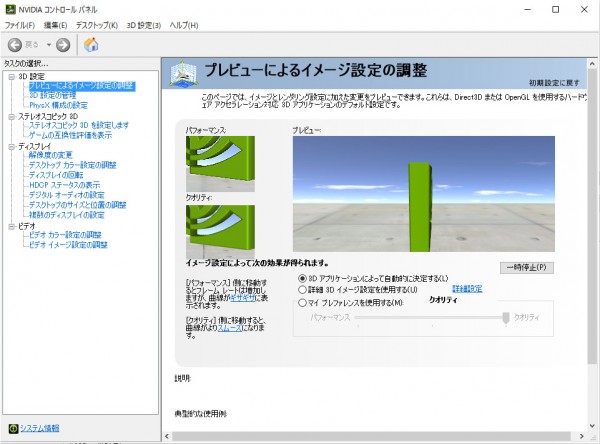Viewport: 600px width, 444px height.
Task: Click the スムース glossary link
Action: (x=230, y=328)
